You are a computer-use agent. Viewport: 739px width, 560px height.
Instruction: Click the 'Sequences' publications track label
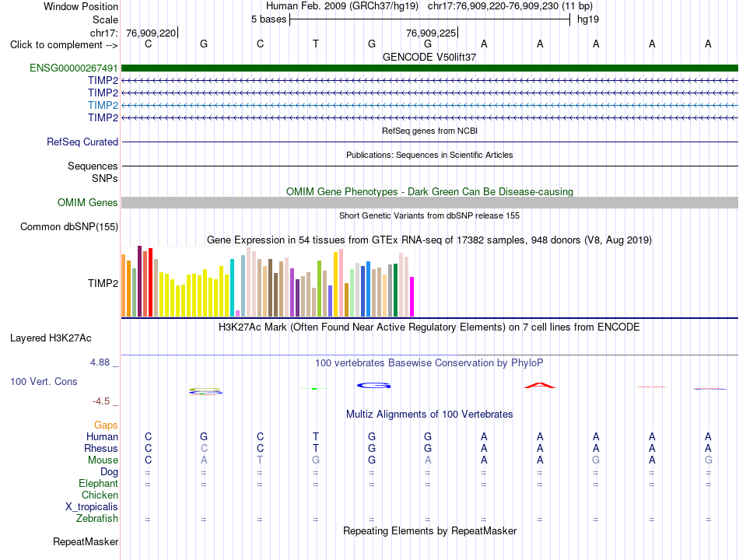click(x=93, y=166)
